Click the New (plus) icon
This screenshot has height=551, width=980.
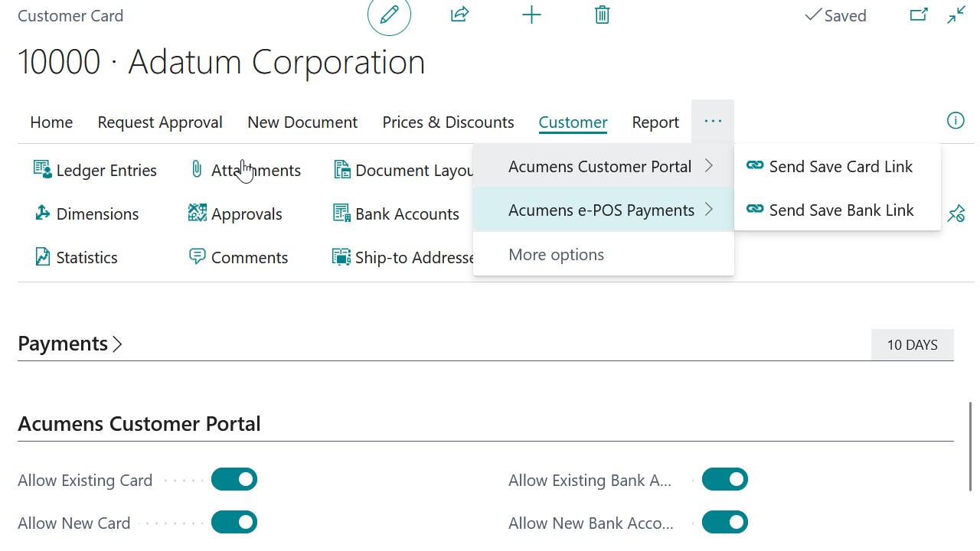[531, 15]
